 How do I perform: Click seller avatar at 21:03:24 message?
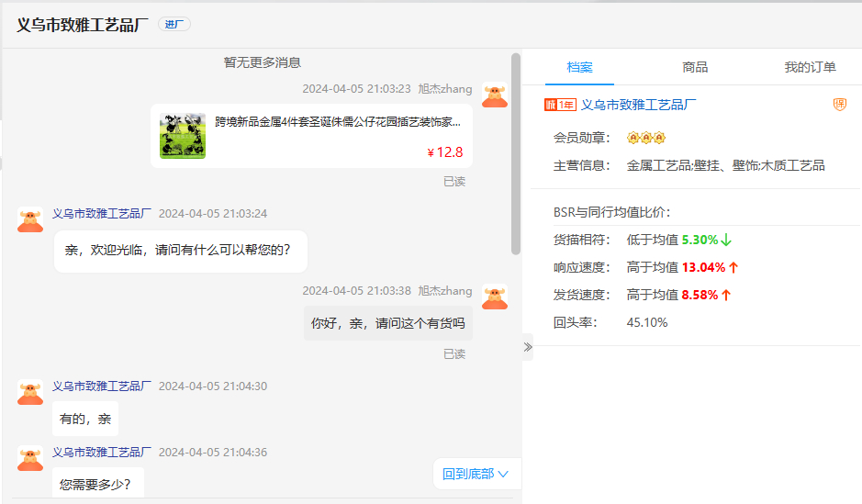tap(30, 219)
